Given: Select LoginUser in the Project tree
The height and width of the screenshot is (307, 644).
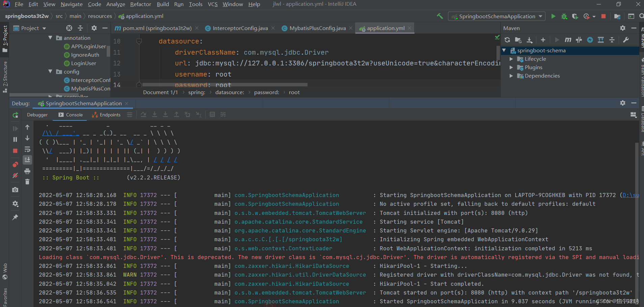Looking at the screenshot, I should tap(83, 63).
